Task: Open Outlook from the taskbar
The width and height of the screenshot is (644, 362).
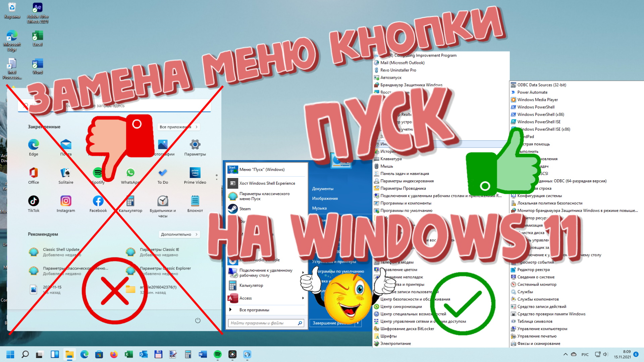Action: point(144,354)
